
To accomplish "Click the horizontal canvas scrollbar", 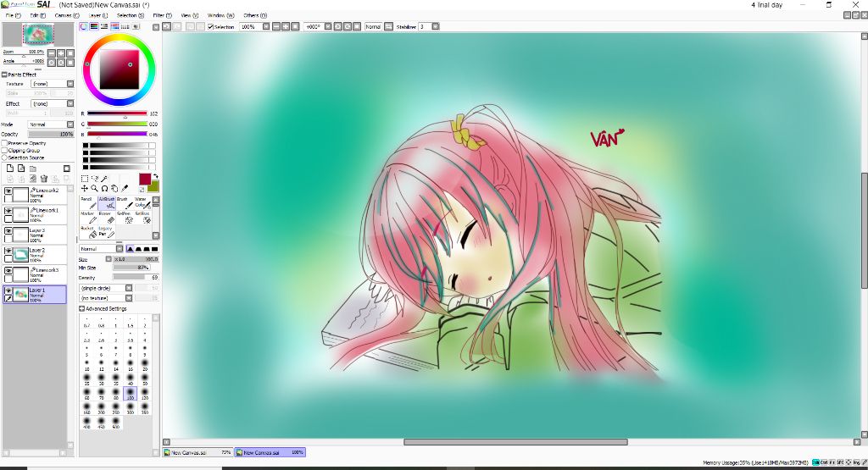I will click(515, 442).
